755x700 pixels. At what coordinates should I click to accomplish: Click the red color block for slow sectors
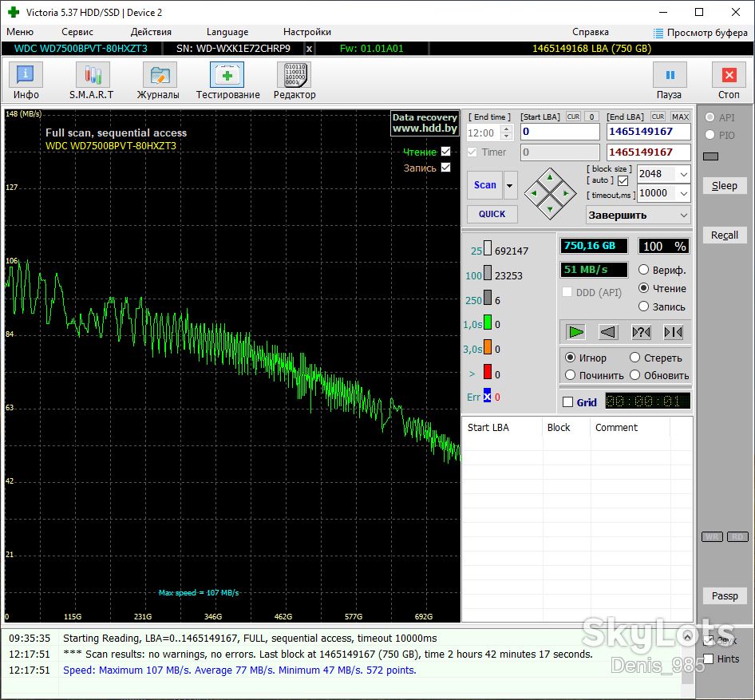[488, 372]
